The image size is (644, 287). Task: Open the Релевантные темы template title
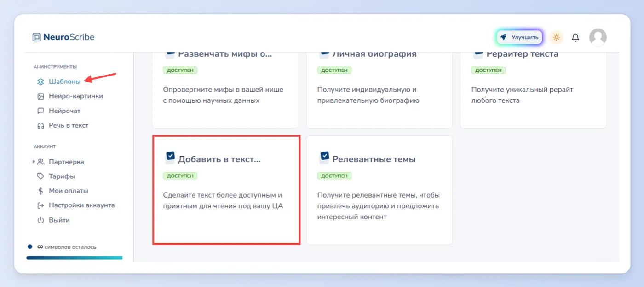374,159
